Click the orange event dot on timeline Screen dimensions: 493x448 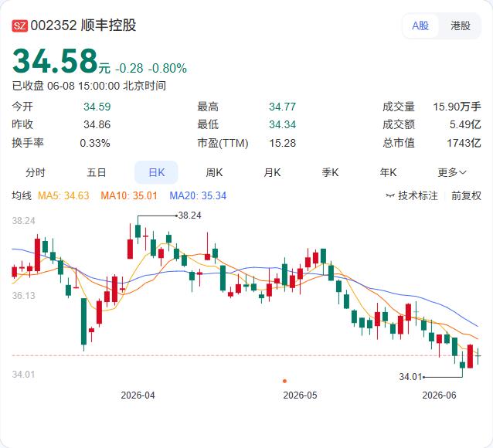[x=284, y=381]
